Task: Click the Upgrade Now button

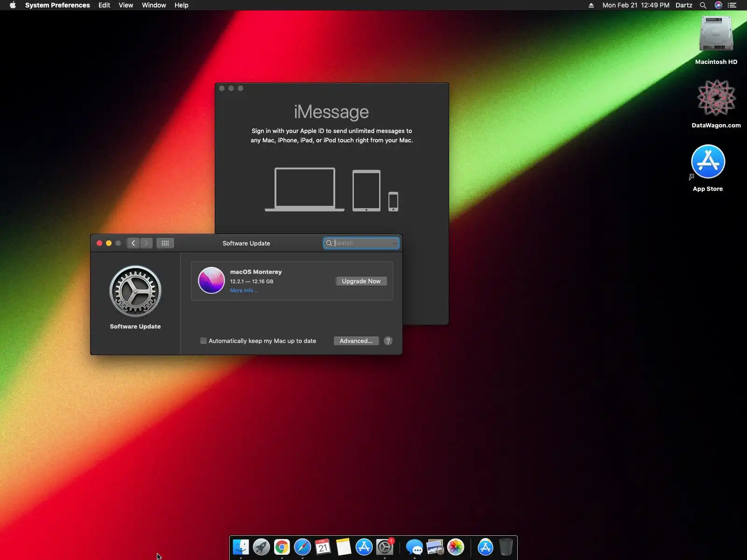Action: tap(361, 281)
